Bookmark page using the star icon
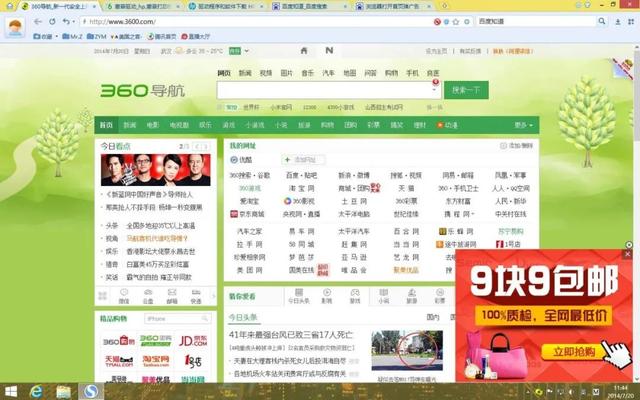 tap(456, 22)
